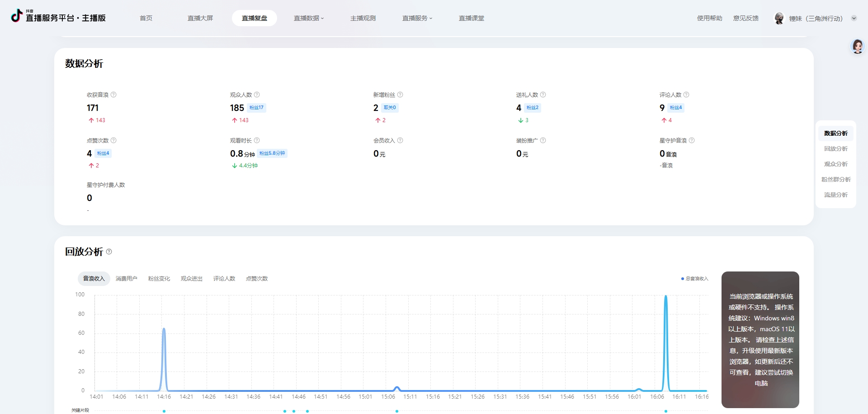The height and width of the screenshot is (414, 868).
Task: Select the 观众进出 chart tab
Action: point(192,279)
